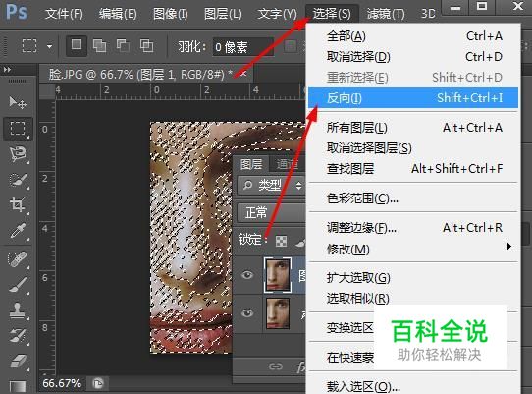The image size is (532, 394).
Task: Click the status bar share icon
Action: coord(98,384)
